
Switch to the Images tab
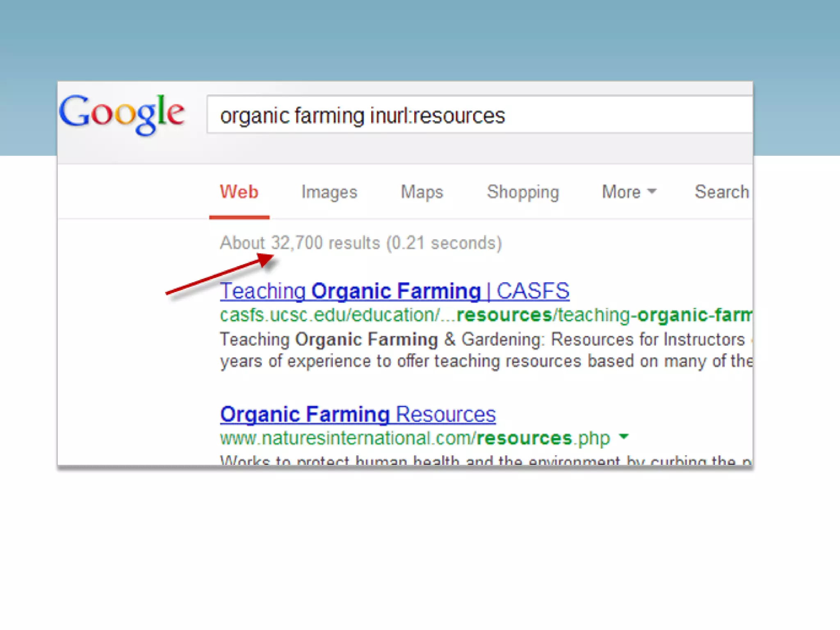pyautogui.click(x=329, y=192)
